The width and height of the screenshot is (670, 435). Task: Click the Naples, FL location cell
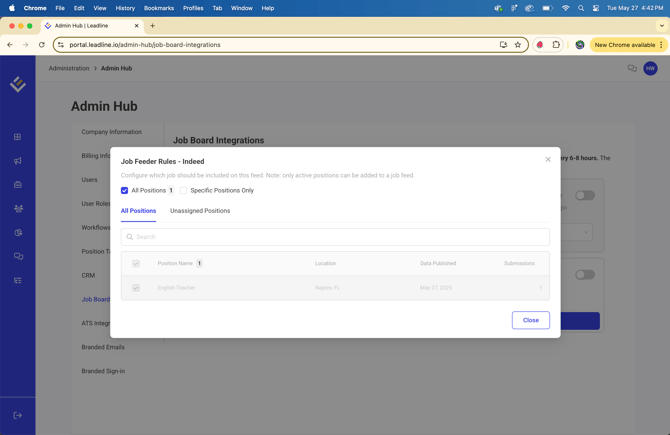click(x=327, y=288)
